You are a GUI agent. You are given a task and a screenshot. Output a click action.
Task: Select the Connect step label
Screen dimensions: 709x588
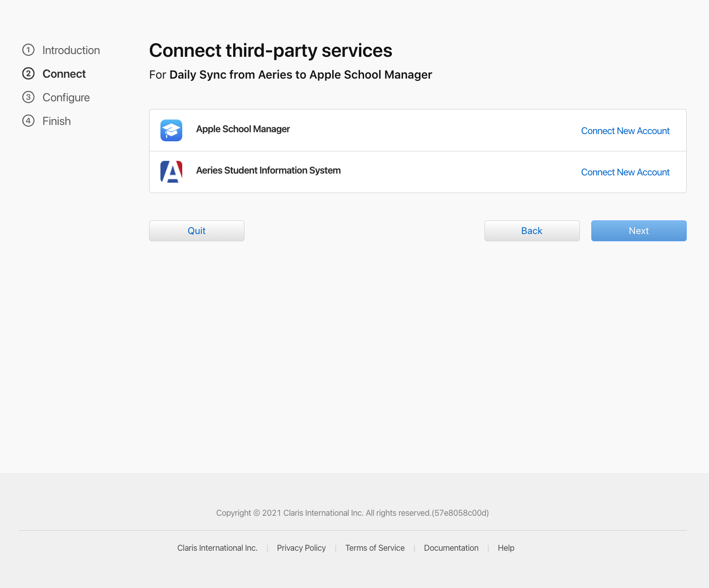64,74
